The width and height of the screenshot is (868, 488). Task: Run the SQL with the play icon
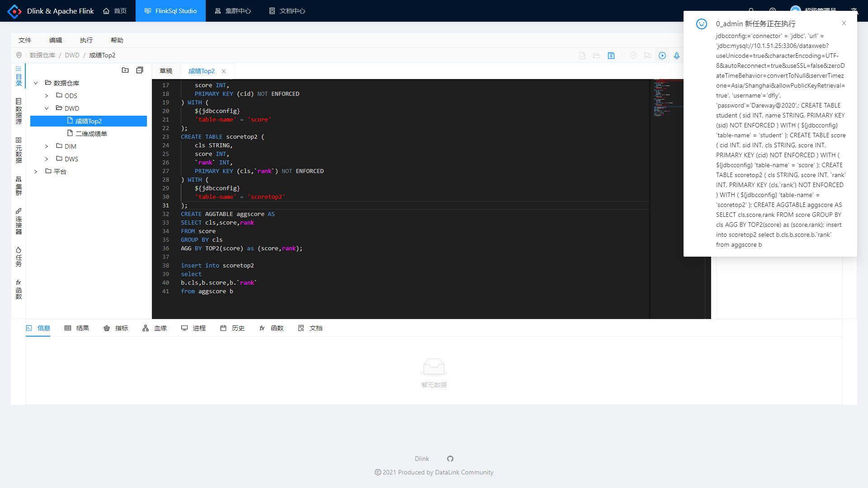pos(662,56)
